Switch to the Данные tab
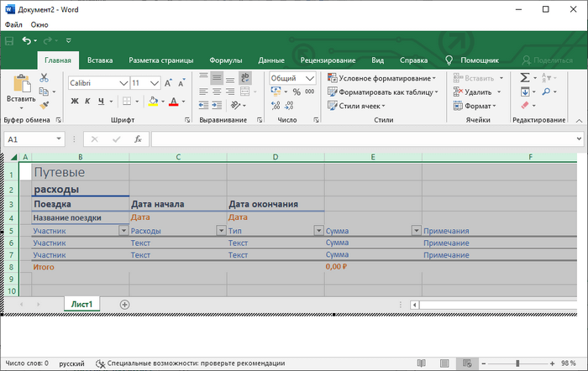 pyautogui.click(x=271, y=60)
